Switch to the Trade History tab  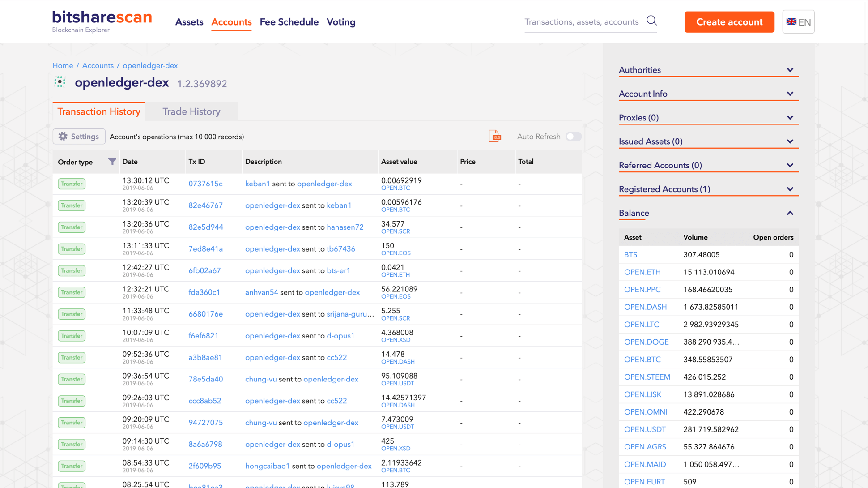pyautogui.click(x=191, y=111)
